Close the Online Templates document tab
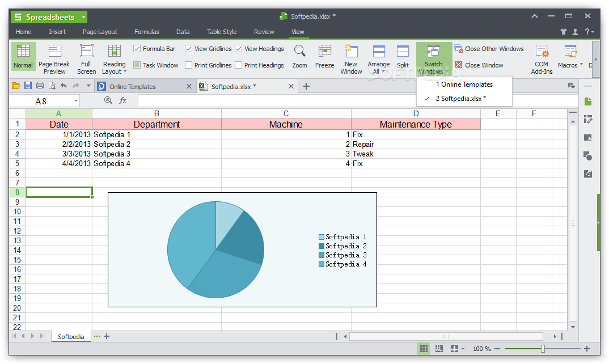 pyautogui.click(x=189, y=86)
